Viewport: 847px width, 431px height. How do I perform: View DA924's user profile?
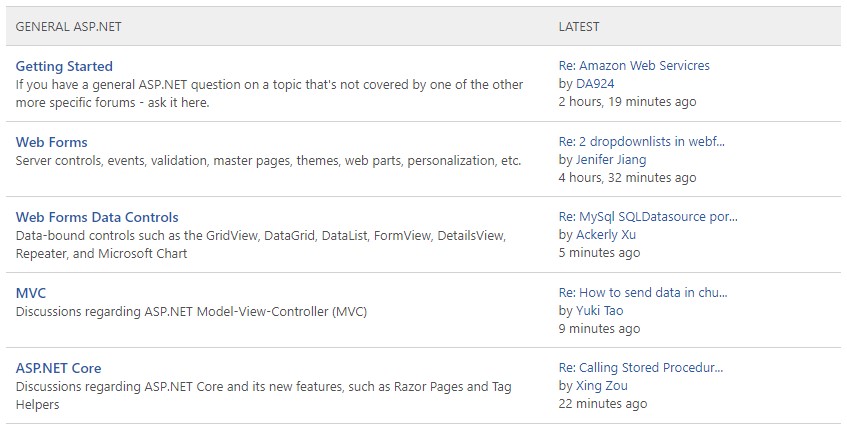[x=595, y=84]
